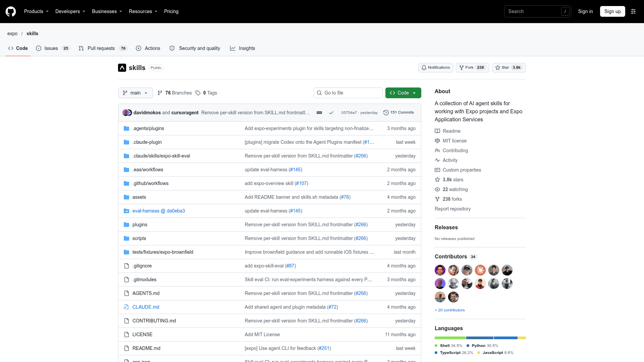Click the green commit status checkmark
The height and width of the screenshot is (362, 644).
coord(331,113)
